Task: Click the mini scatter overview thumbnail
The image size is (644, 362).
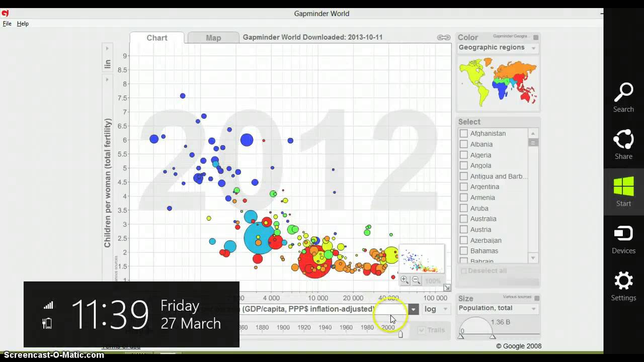Action: click(422, 259)
